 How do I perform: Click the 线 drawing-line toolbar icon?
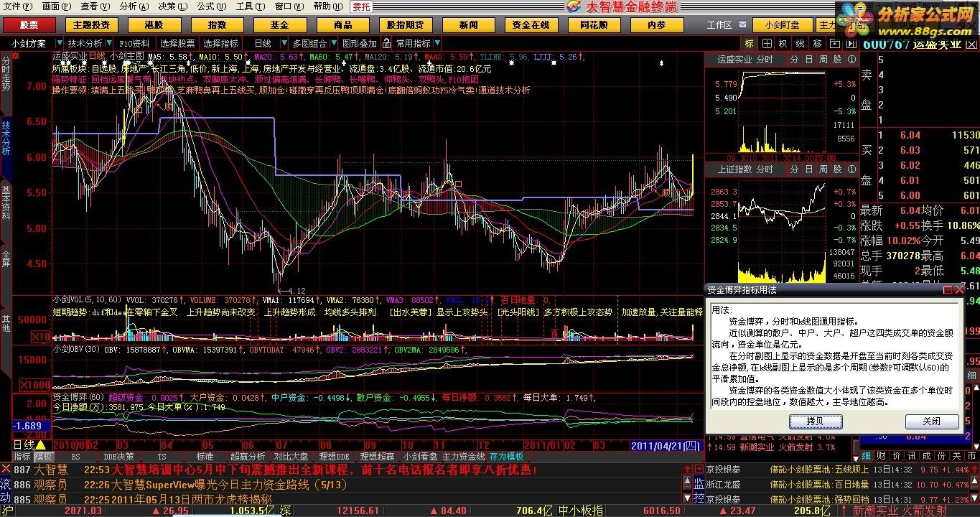[x=799, y=43]
